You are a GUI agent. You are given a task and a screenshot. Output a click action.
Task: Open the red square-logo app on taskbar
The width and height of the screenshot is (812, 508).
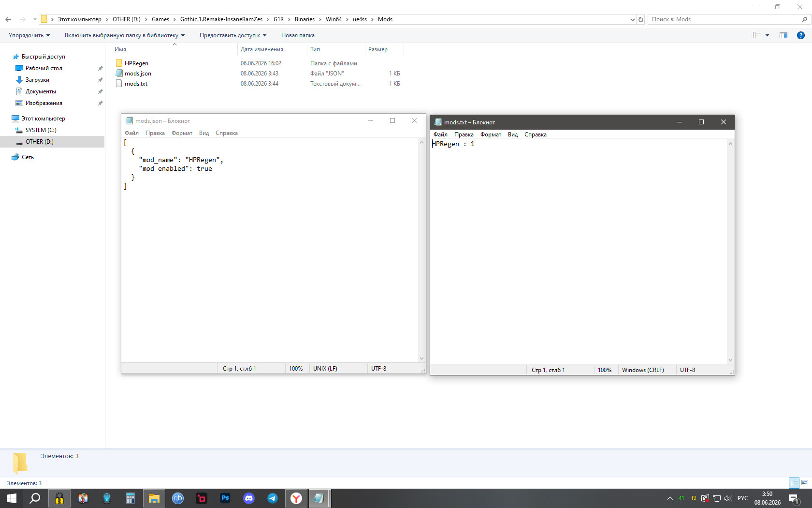(x=202, y=498)
